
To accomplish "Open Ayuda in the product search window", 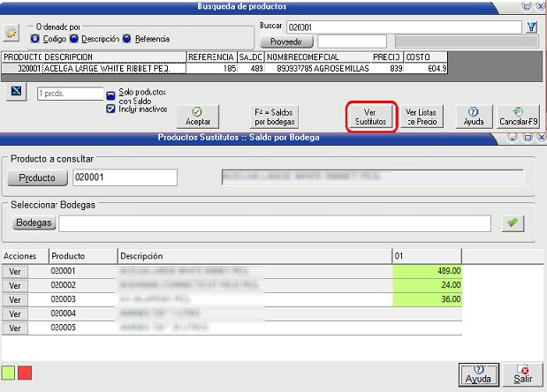I will [x=473, y=117].
